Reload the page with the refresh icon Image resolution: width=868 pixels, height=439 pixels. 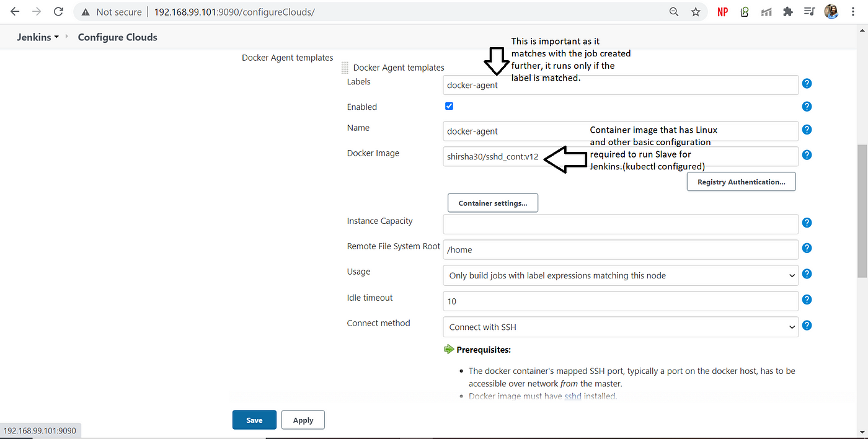(58, 12)
